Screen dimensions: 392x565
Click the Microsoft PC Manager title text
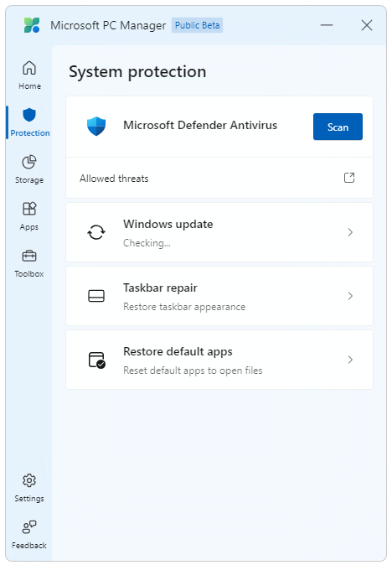pyautogui.click(x=108, y=26)
